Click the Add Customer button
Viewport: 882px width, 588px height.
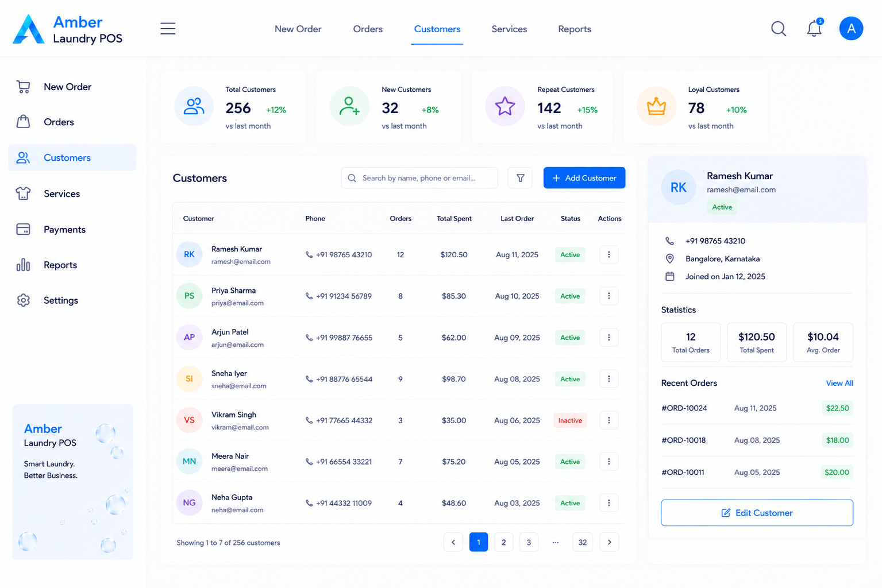[584, 178]
